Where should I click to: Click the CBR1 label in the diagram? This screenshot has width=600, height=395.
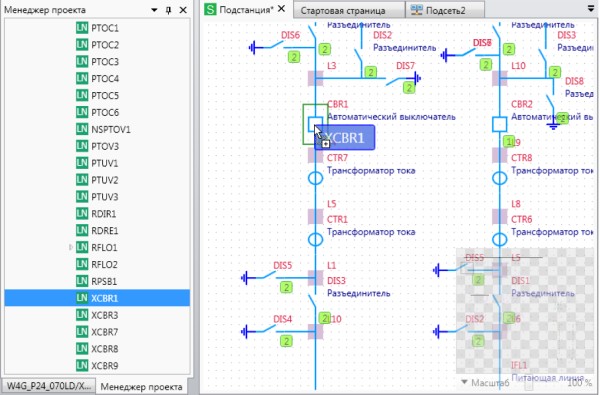(x=338, y=104)
